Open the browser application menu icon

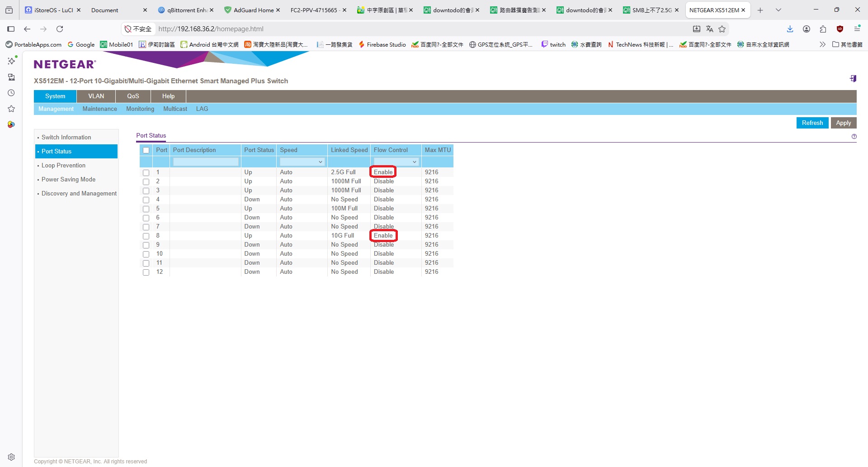pyautogui.click(x=857, y=29)
